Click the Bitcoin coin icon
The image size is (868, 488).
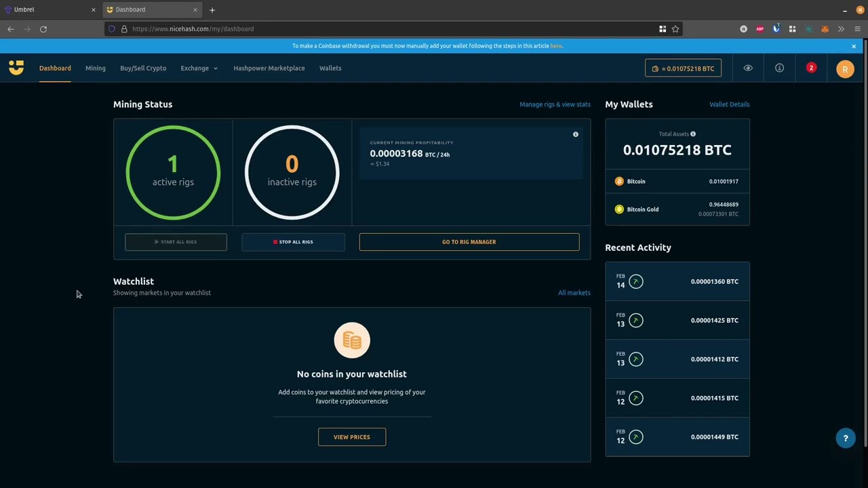click(619, 181)
